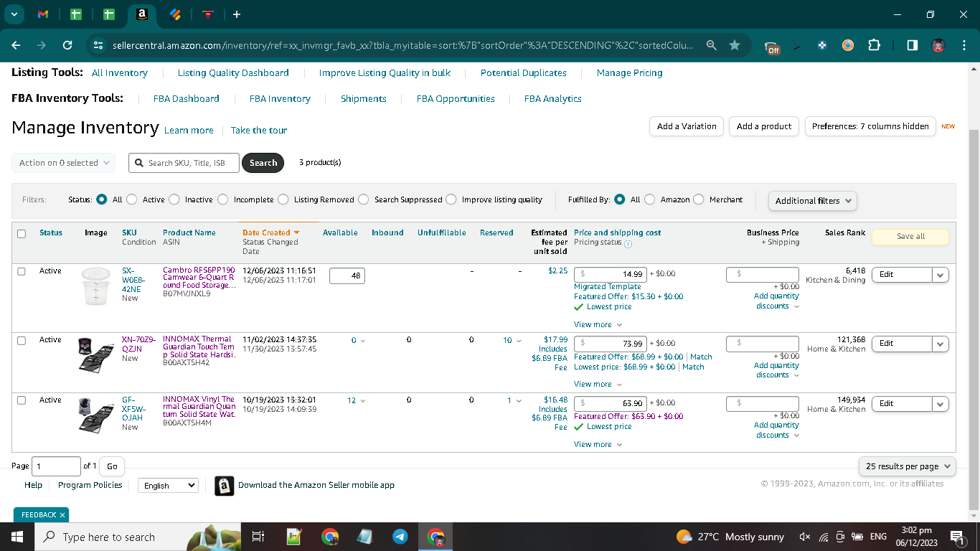Expand View more under 14.99 price
The image size is (980, 551).
tap(598, 324)
